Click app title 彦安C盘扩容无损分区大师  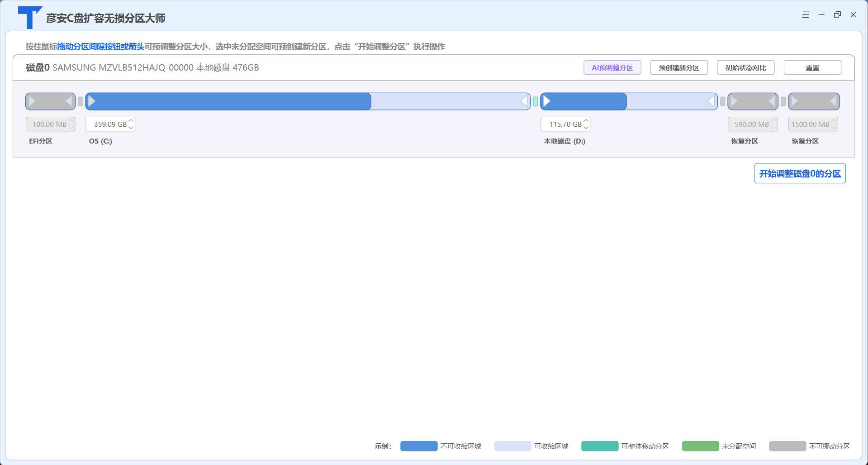click(105, 18)
